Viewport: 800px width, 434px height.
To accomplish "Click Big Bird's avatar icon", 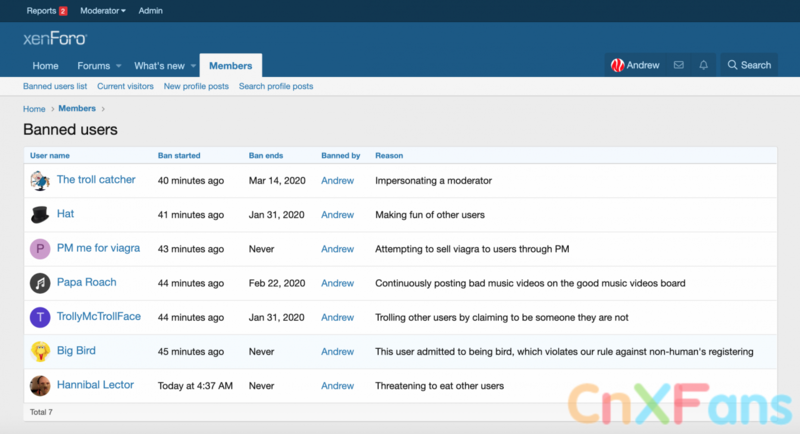I will (x=40, y=352).
